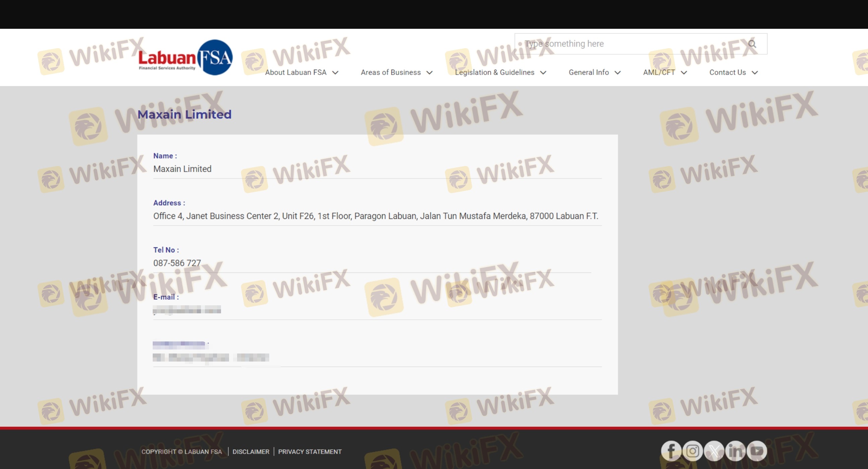
Task: Open the Instagram social icon
Action: (693, 451)
